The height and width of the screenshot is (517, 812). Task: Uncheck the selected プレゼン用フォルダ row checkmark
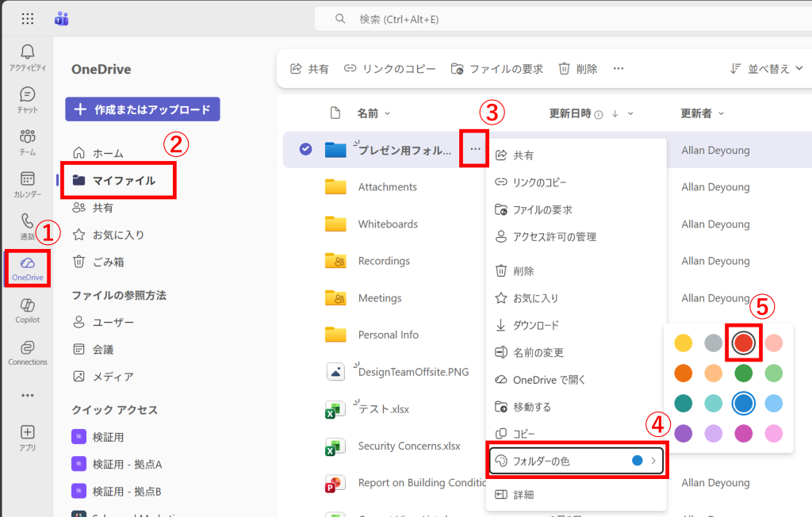click(x=305, y=149)
